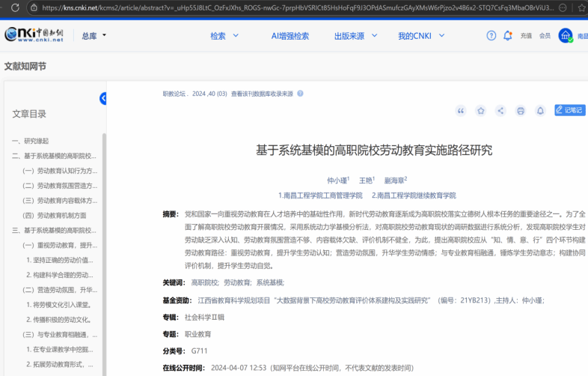Image resolution: width=588 pixels, height=376 pixels.
Task: Open the 总库 database dropdown
Action: click(x=94, y=35)
